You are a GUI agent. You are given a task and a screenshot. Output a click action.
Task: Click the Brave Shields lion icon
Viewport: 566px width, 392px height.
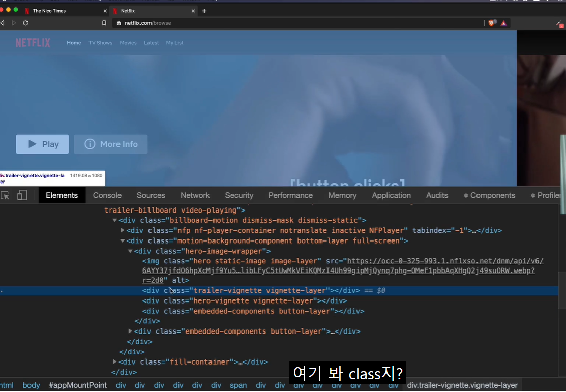coord(492,23)
